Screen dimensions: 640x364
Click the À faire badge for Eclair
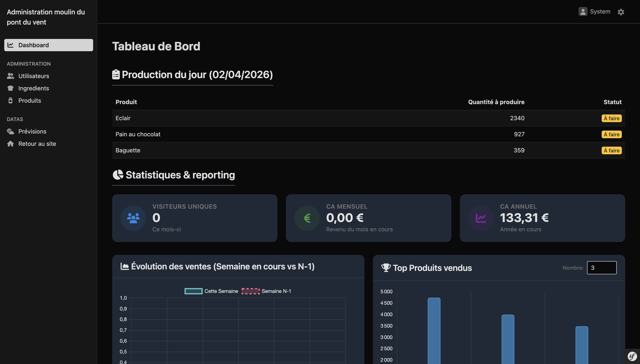611,118
